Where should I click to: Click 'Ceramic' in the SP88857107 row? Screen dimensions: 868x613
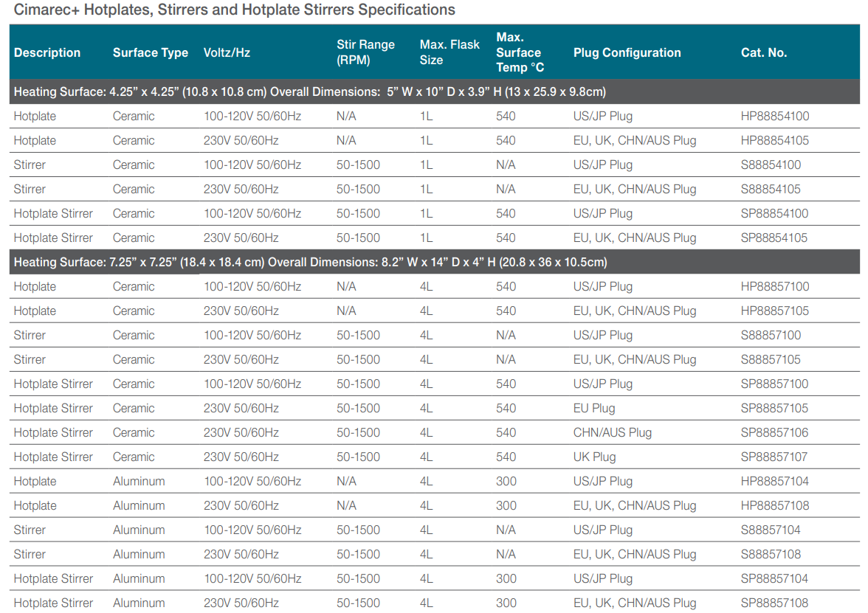(134, 457)
